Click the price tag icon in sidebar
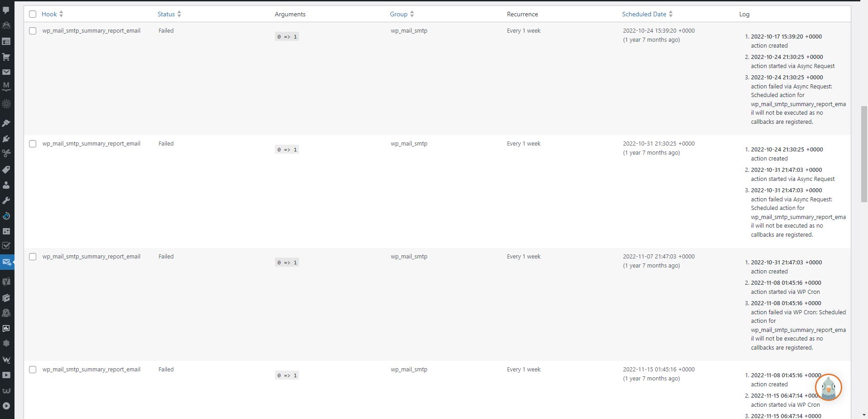 point(6,170)
